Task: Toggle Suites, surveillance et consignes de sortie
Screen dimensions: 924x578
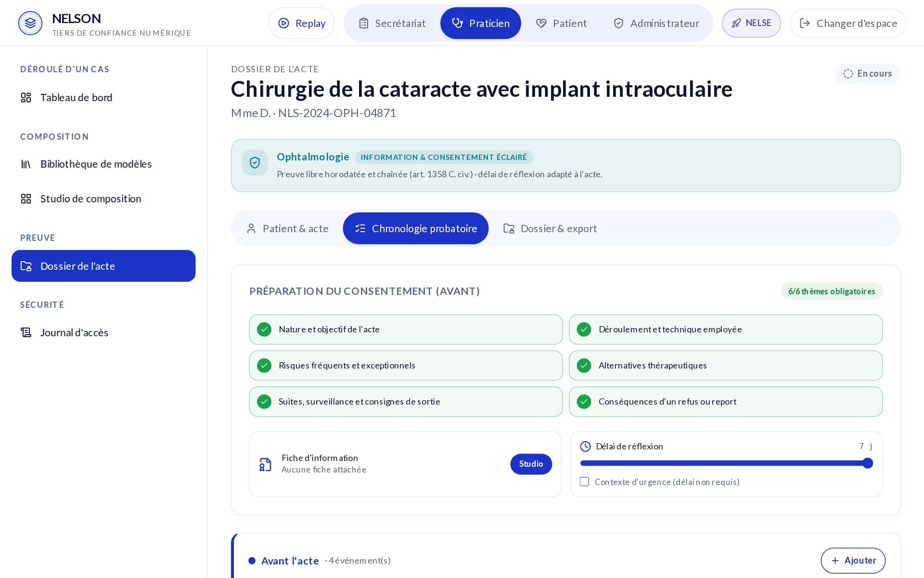Action: pos(406,402)
